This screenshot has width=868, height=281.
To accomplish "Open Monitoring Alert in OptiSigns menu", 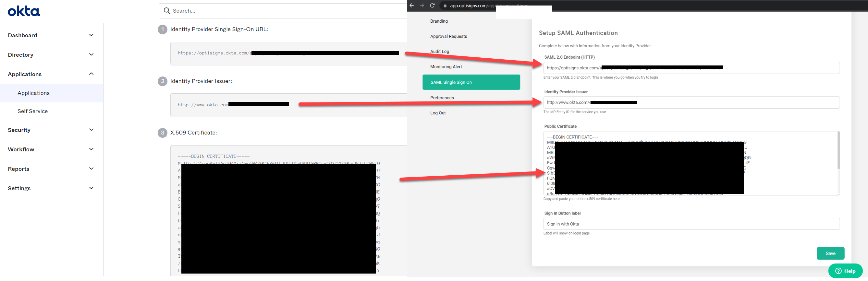I will click(x=446, y=67).
